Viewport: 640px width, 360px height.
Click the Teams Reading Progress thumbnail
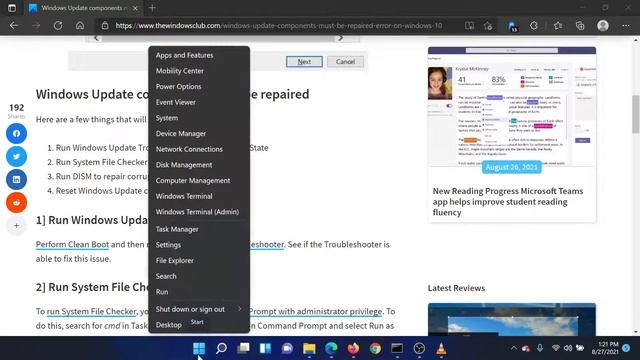[512, 107]
